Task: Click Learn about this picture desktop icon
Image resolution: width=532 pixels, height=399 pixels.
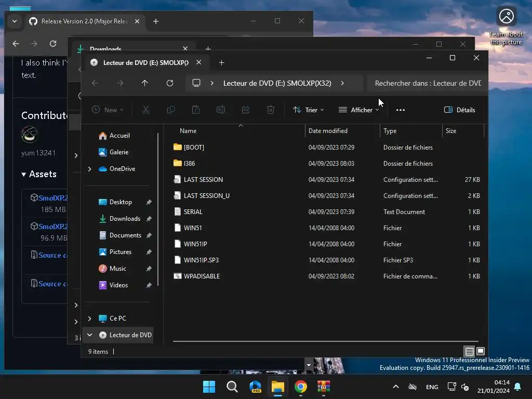Action: 506,26
